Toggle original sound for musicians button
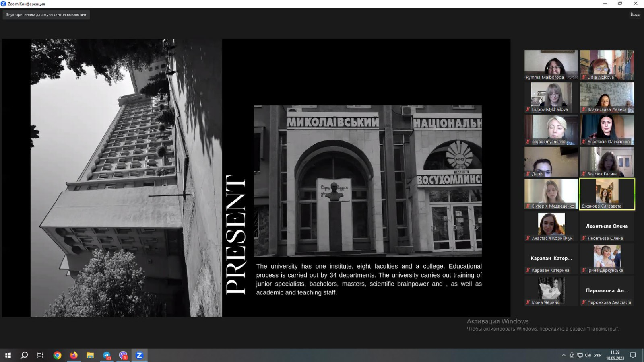Viewport: 644px width, 362px height. pos(46,15)
